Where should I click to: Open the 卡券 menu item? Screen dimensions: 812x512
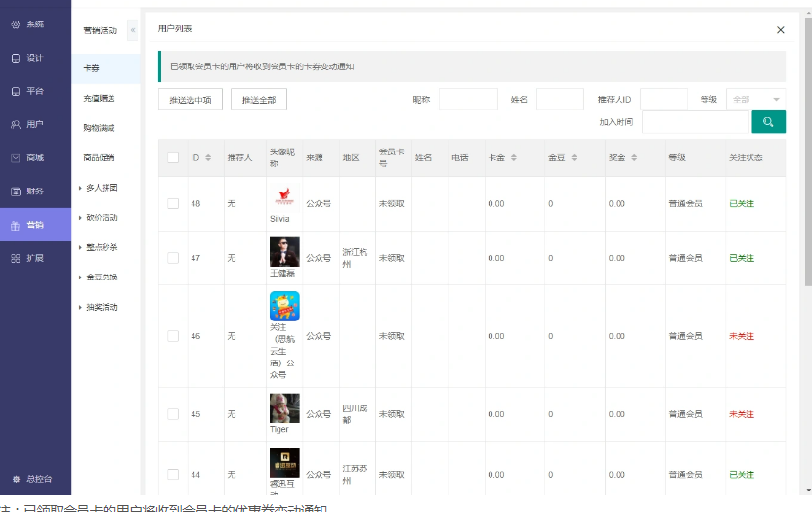pos(106,68)
